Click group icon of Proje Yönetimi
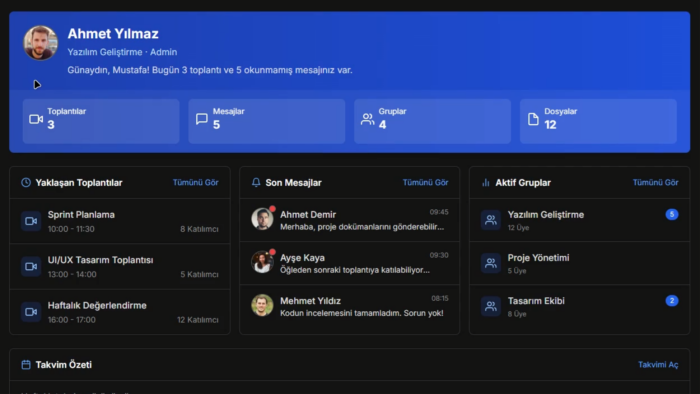 (x=491, y=263)
